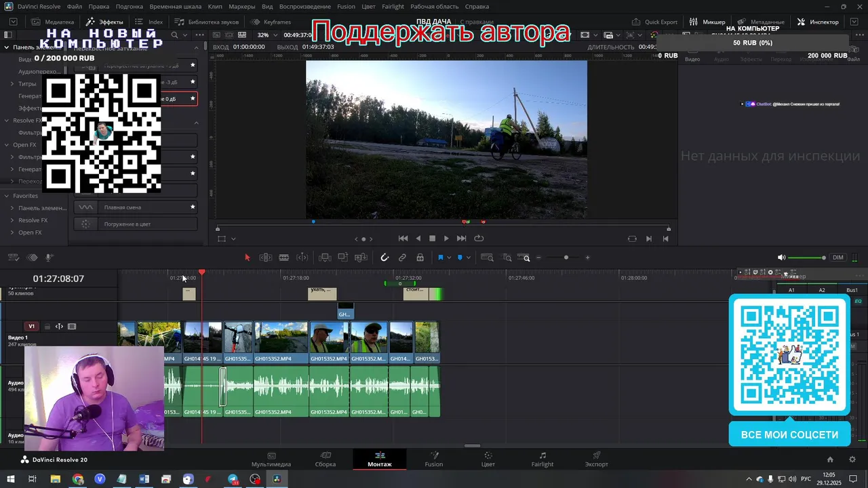Click the timeline zoom-in plus button
This screenshot has width=868, height=488.
coord(587,258)
